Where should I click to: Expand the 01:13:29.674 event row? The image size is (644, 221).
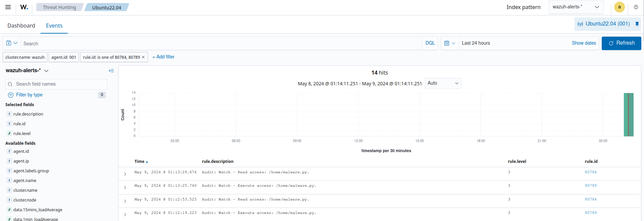[x=125, y=174]
